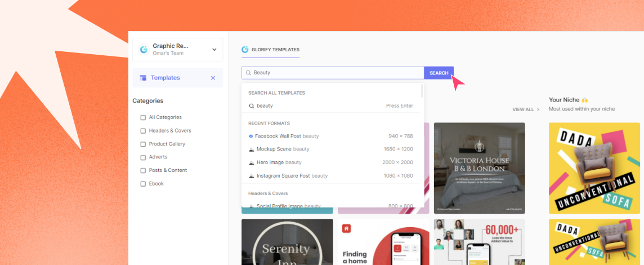Click the magnifier icon in search field
644x265 pixels.
click(248, 73)
